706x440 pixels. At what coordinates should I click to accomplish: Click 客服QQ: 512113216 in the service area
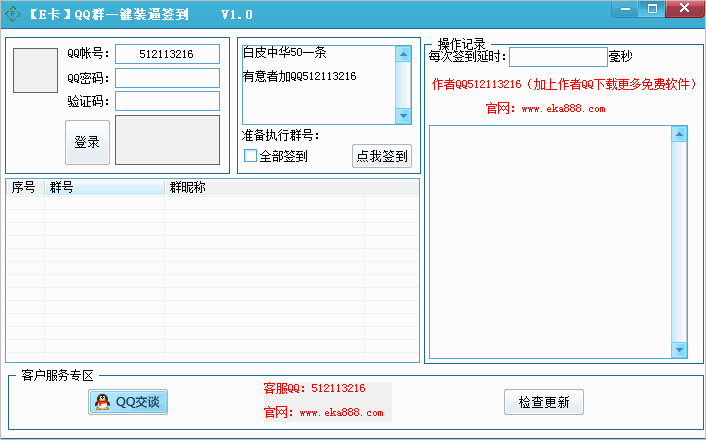pos(314,388)
